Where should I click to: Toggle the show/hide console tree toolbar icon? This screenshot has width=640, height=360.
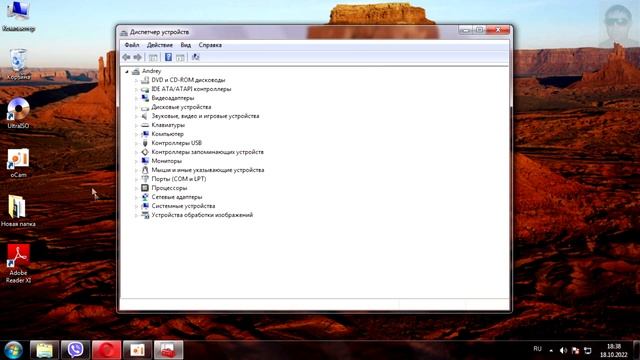pos(153,58)
